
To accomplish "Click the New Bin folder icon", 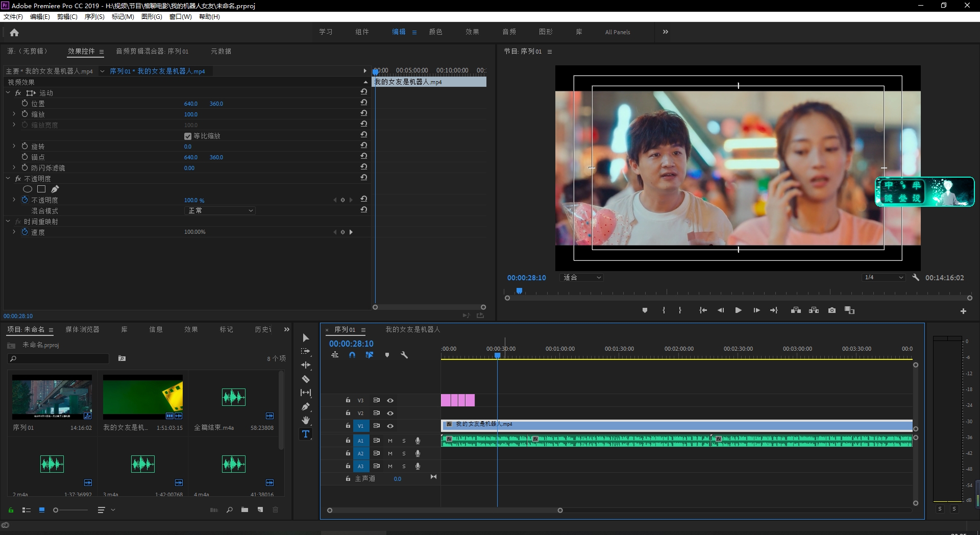I will point(244,509).
